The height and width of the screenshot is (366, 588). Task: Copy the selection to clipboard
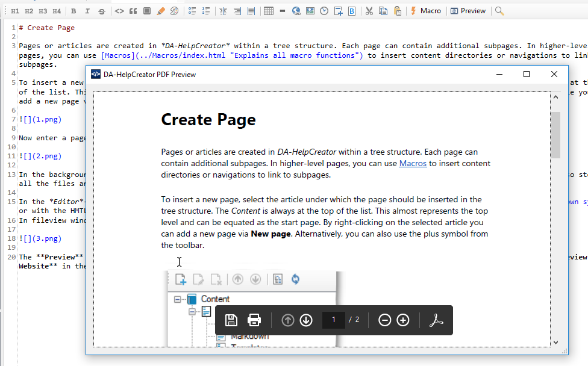pyautogui.click(x=383, y=11)
